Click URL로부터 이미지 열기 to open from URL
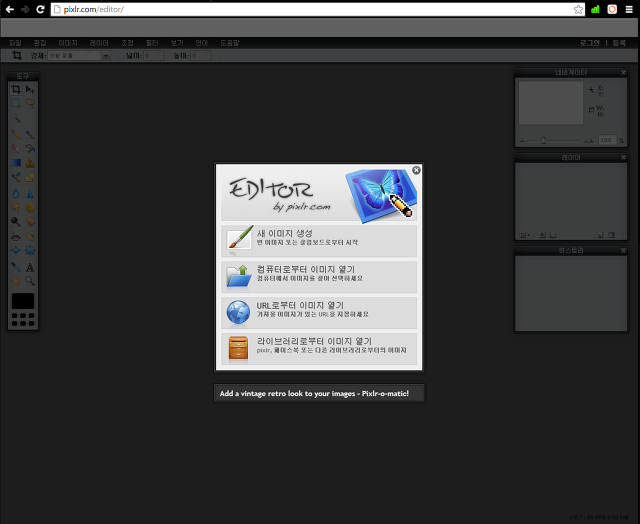This screenshot has width=640, height=524. 319,313
